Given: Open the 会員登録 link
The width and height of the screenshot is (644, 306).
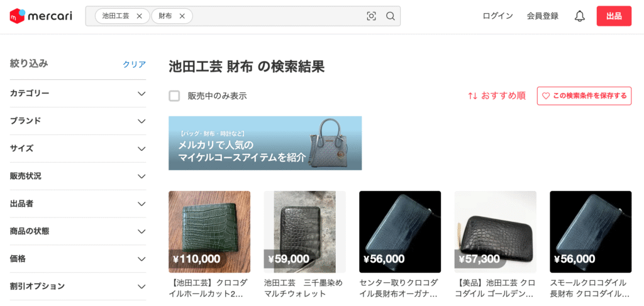Looking at the screenshot, I should point(543,16).
